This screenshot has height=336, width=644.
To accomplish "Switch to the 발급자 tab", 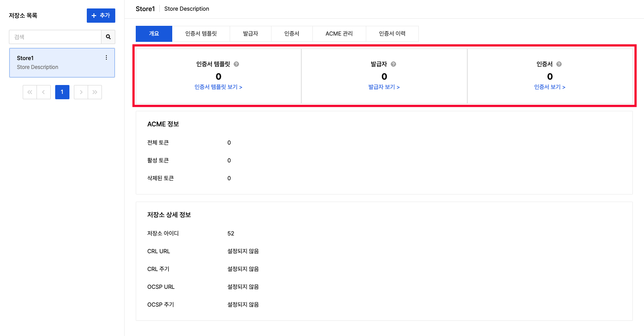I will [251, 34].
